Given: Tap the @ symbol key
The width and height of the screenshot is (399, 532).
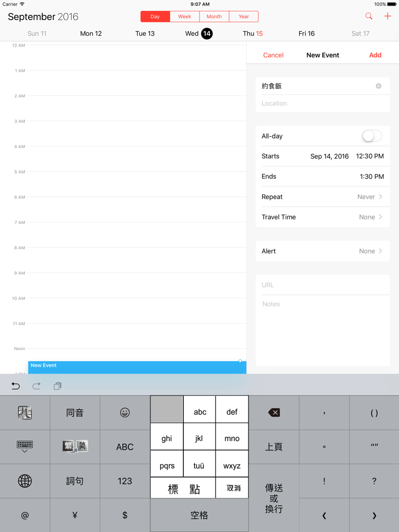Looking at the screenshot, I should click(x=25, y=515).
